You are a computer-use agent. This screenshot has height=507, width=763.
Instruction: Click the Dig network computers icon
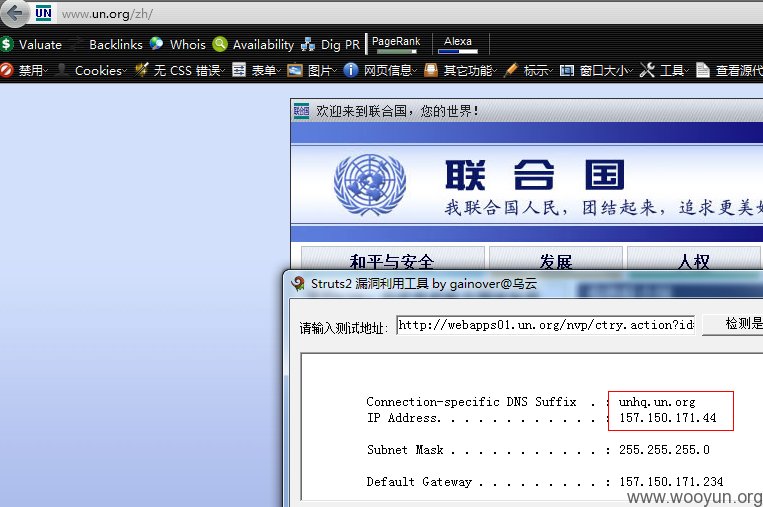pyautogui.click(x=308, y=45)
